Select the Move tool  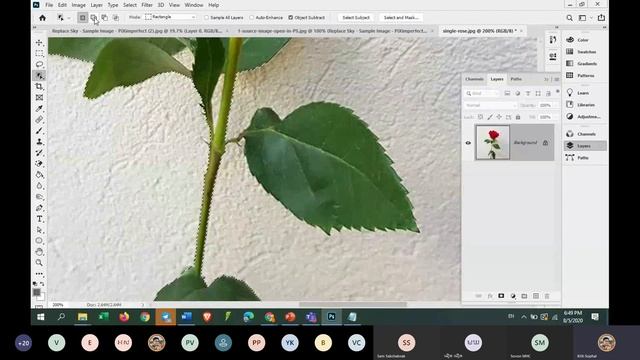pyautogui.click(x=39, y=42)
